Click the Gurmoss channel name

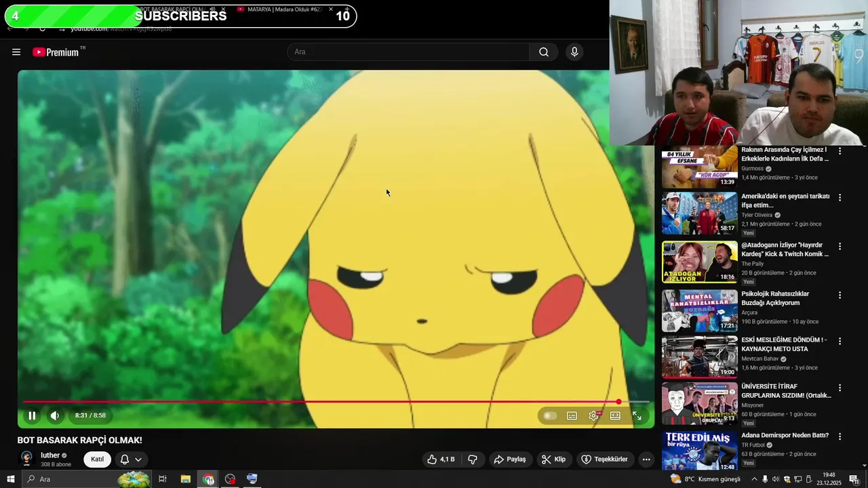[752, 169]
